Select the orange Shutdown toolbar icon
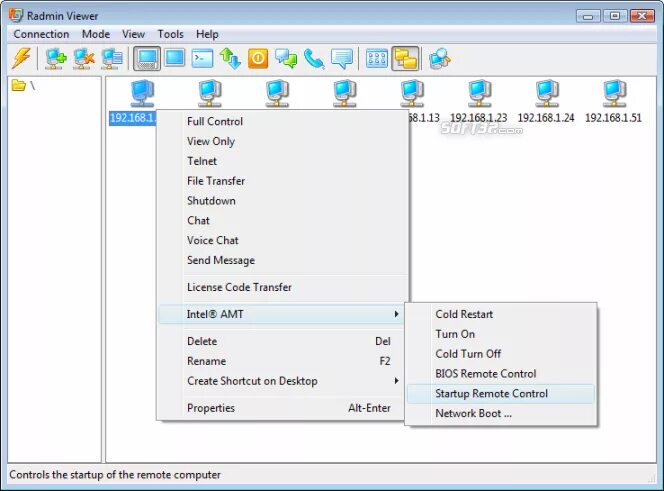The image size is (664, 491). [258, 58]
